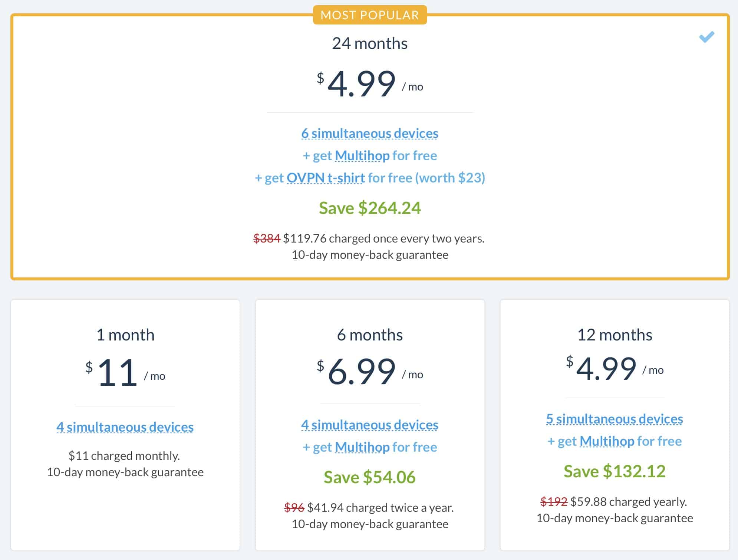
Task: Click the '5 simultaneous devices' link
Action: point(615,419)
